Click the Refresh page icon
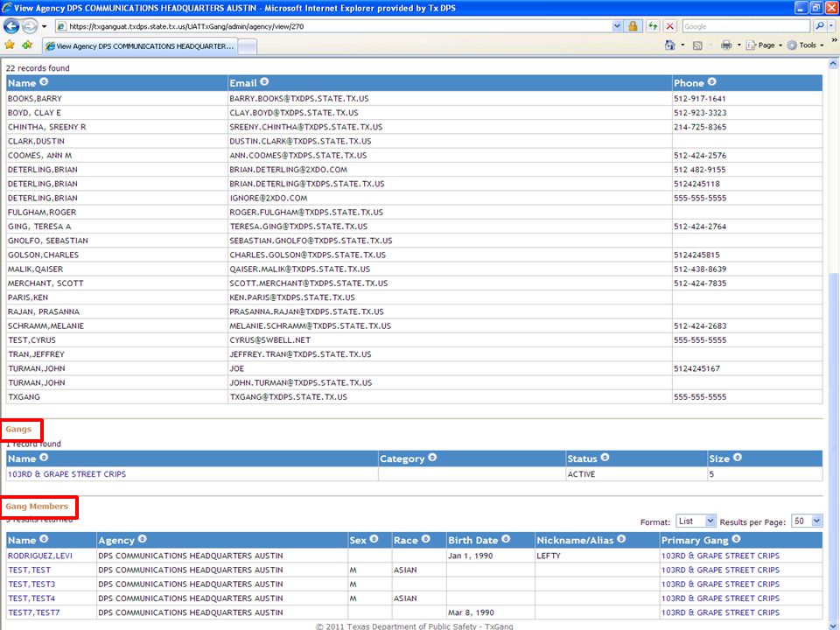 pos(653,26)
